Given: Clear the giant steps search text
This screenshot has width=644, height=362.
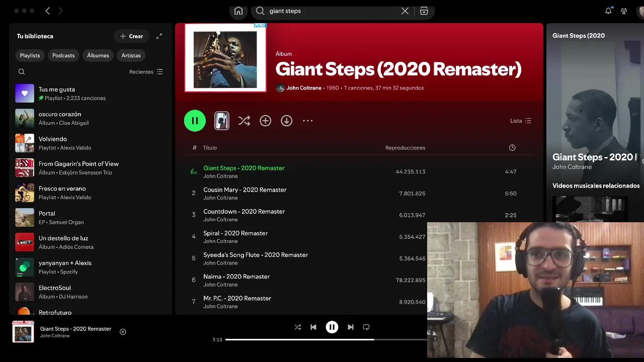Looking at the screenshot, I should pos(405,11).
